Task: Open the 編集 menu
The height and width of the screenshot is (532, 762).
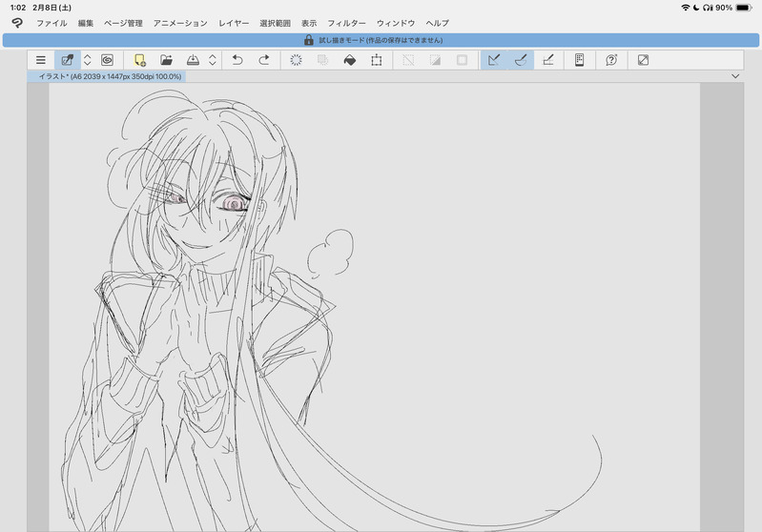Action: click(86, 23)
